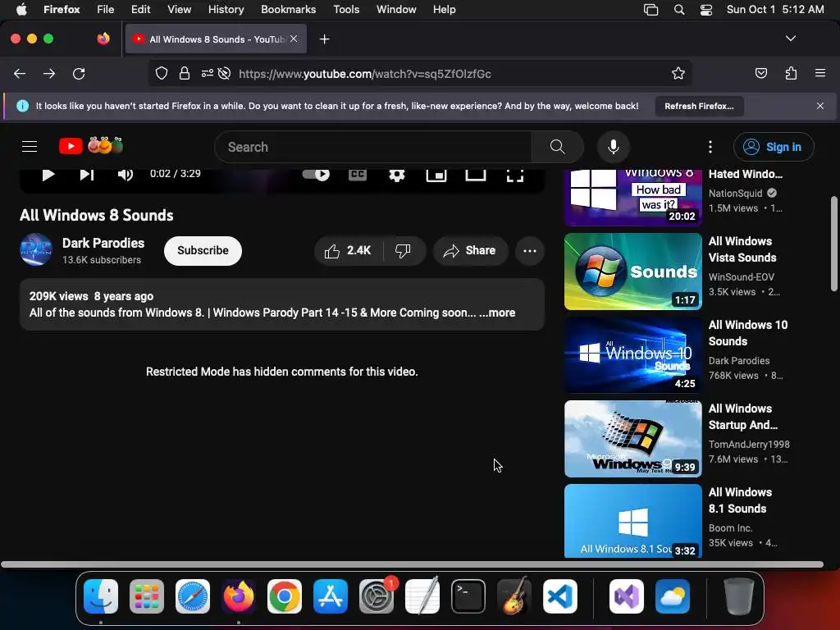Reload the current page
Image resolution: width=840 pixels, height=630 pixels.
[79, 74]
